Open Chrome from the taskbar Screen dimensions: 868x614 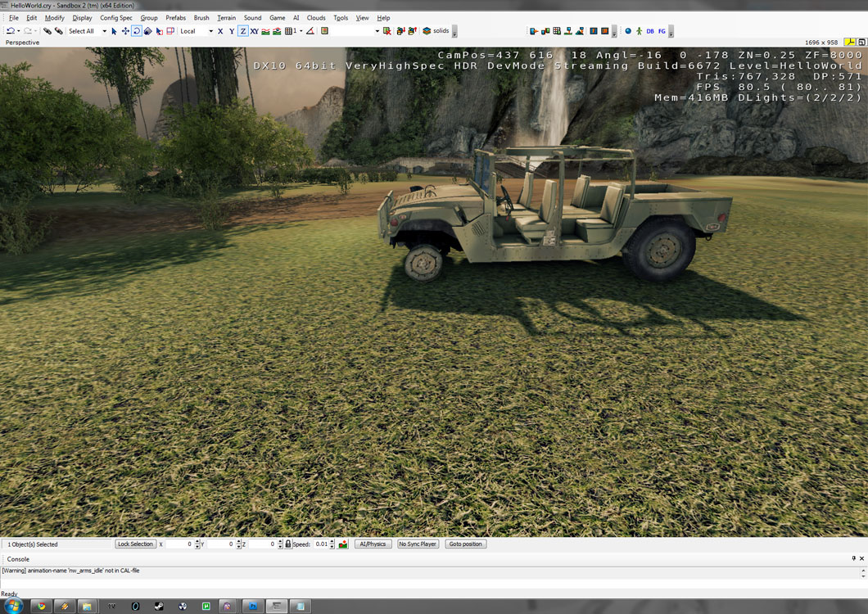tap(42, 607)
